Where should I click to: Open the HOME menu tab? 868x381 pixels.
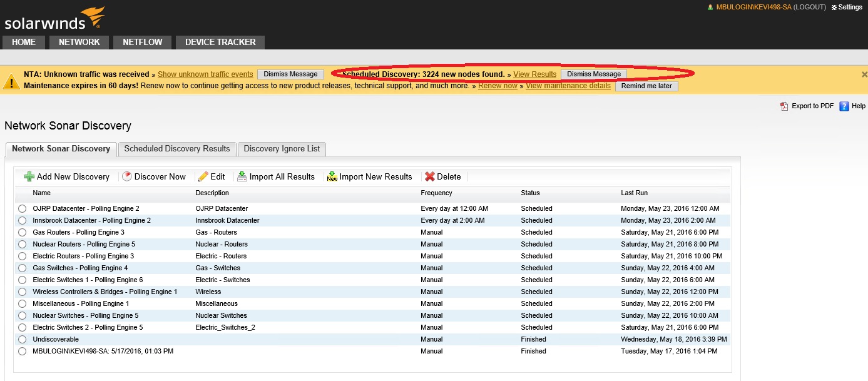[x=24, y=43]
